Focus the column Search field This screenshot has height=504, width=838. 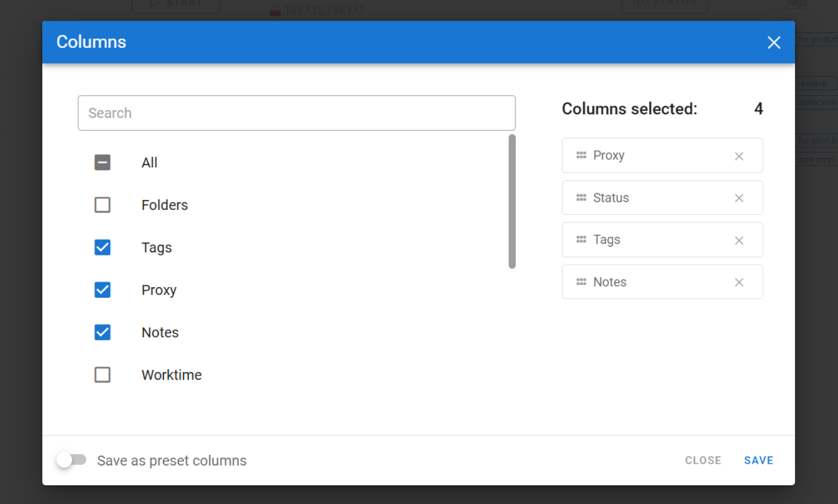coord(296,113)
